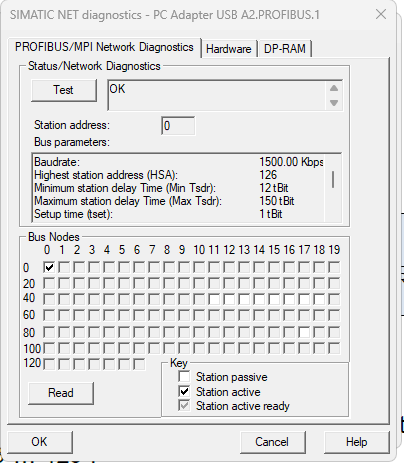Click the Station address field
This screenshot has height=464, width=404.
pyautogui.click(x=178, y=126)
